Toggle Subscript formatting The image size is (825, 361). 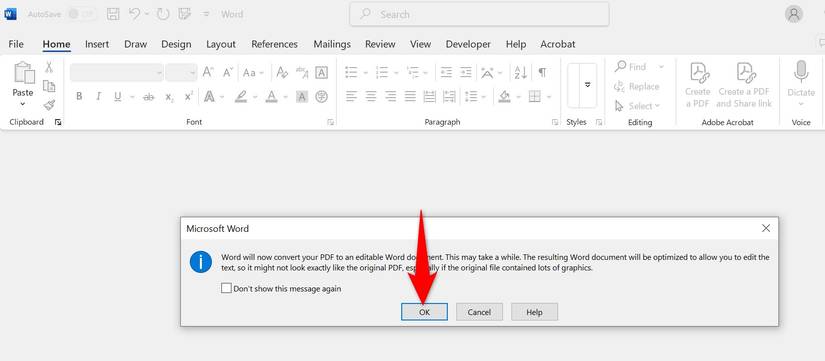pyautogui.click(x=169, y=97)
